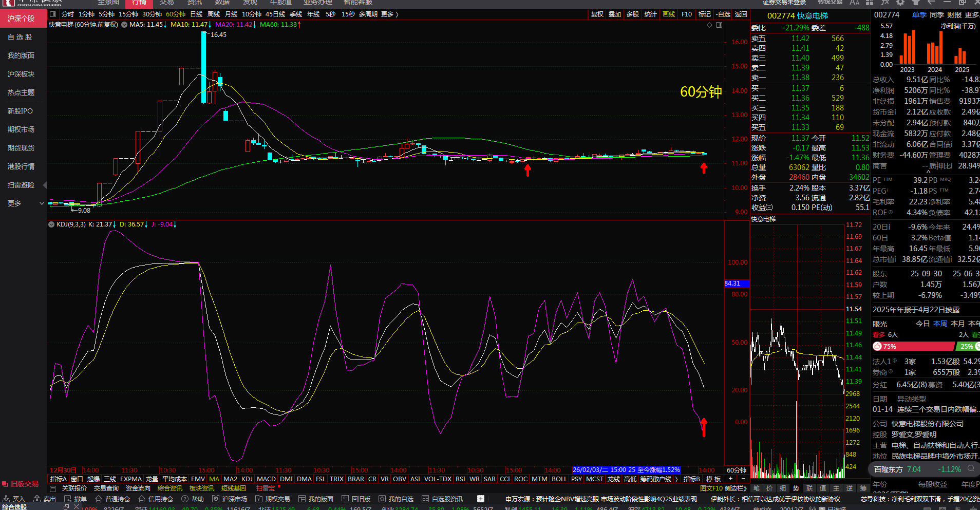The width and height of the screenshot is (980, 510).
Task: Open 信用持仓 credit holdings
Action: click(x=156, y=499)
